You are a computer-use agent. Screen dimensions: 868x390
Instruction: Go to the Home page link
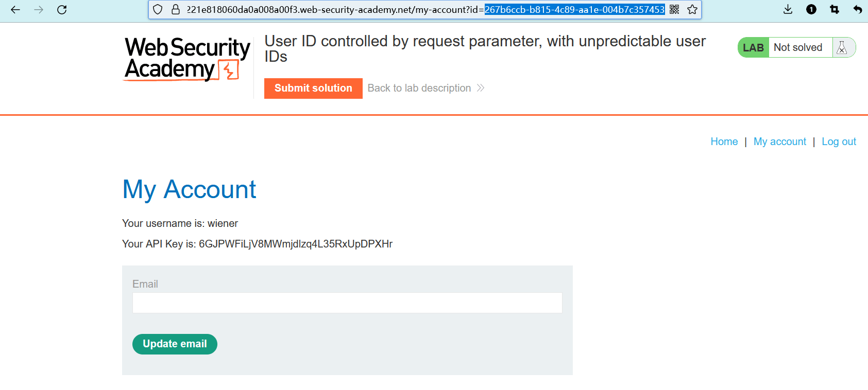tap(724, 142)
